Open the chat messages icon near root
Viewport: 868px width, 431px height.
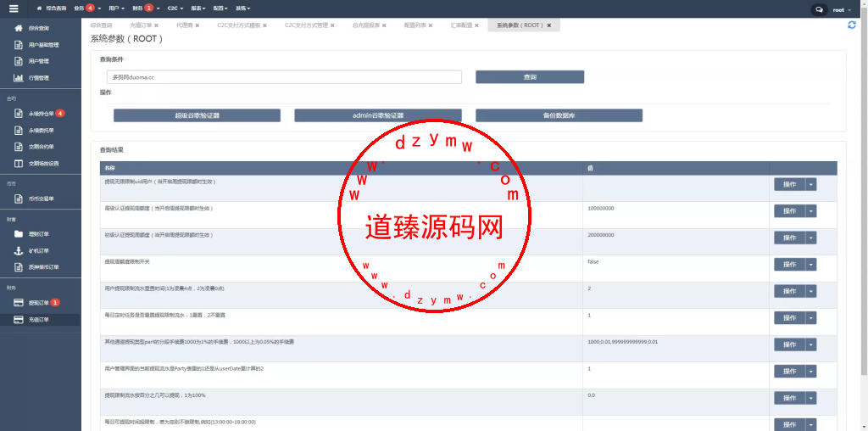pyautogui.click(x=820, y=9)
